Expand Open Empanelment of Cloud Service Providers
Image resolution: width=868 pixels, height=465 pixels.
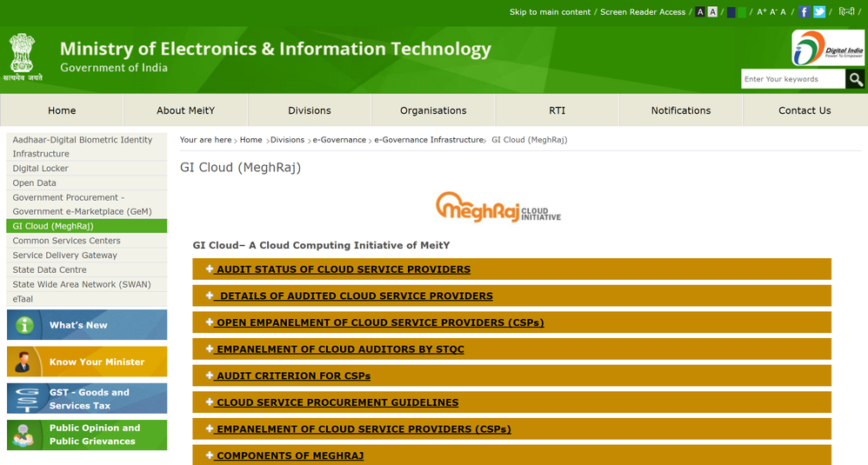pos(511,322)
